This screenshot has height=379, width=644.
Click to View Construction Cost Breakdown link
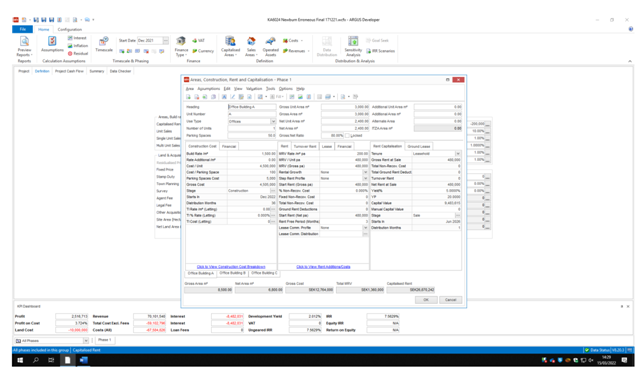231,267
